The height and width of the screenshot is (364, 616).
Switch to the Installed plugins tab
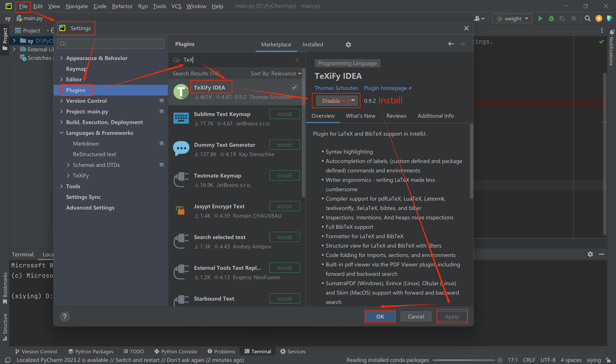pos(312,45)
